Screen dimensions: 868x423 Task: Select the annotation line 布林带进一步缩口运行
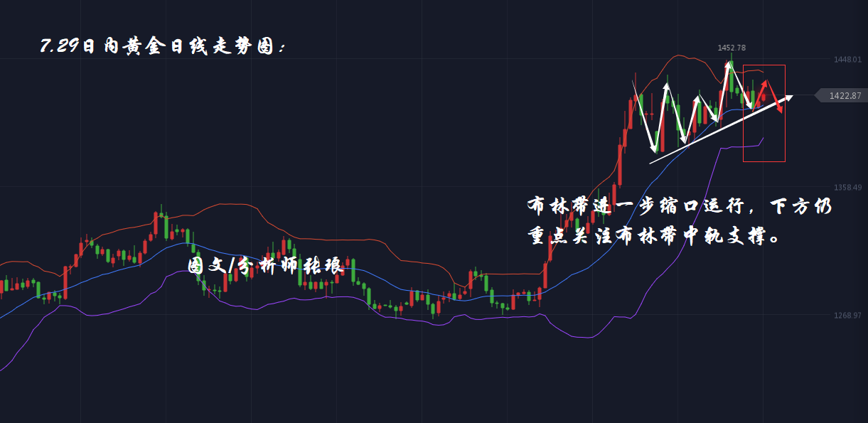[679, 206]
